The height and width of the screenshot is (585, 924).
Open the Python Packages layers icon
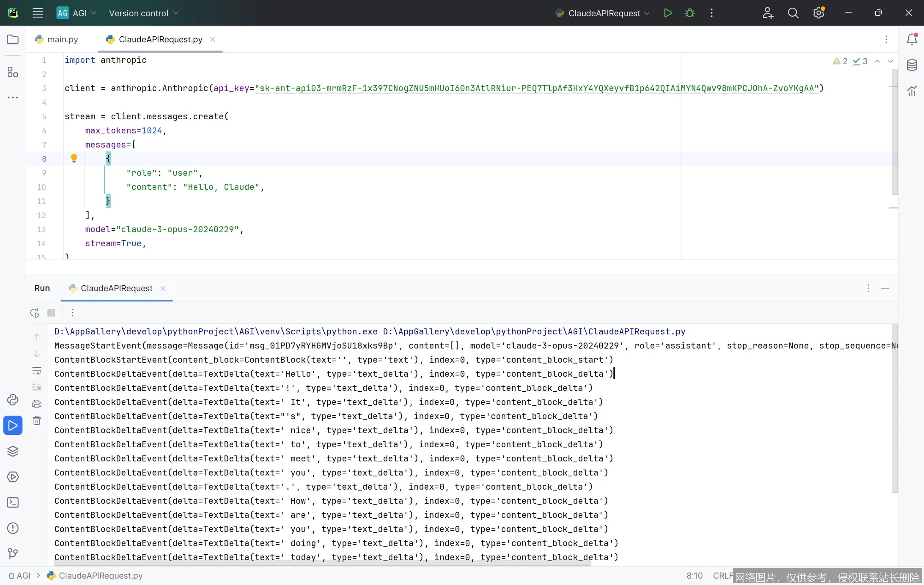point(13,451)
